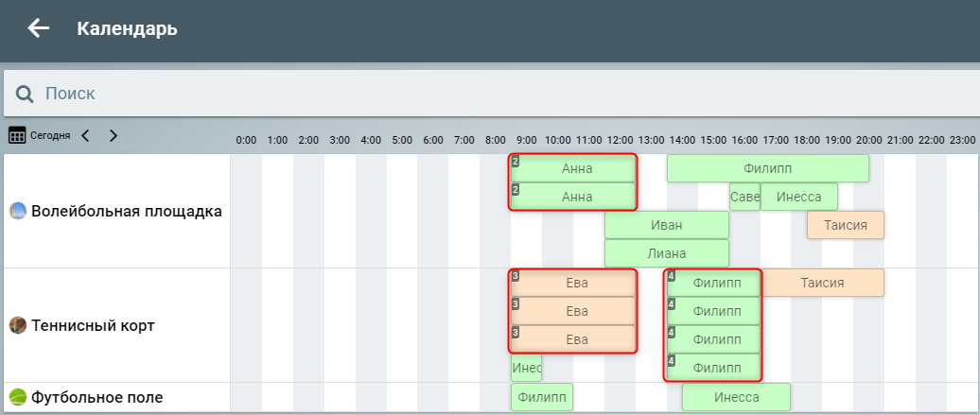
Task: Open Филипп's booking on football field
Action: click(542, 397)
